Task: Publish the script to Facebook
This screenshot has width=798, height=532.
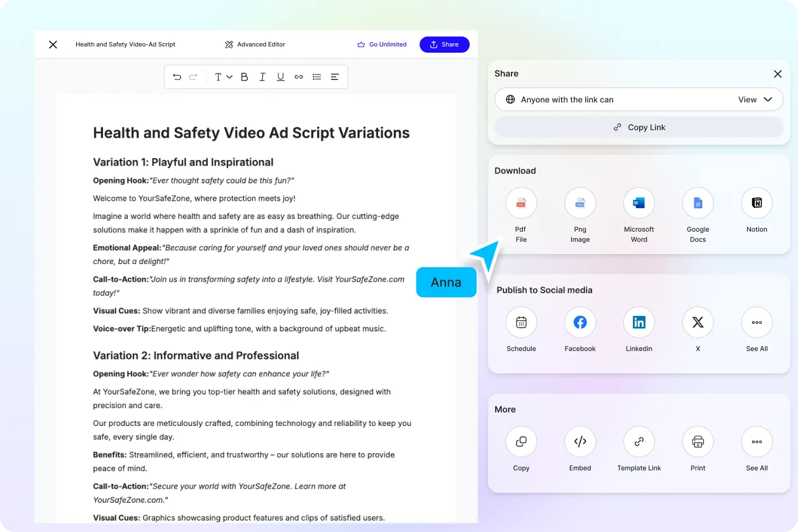Action: (580, 322)
